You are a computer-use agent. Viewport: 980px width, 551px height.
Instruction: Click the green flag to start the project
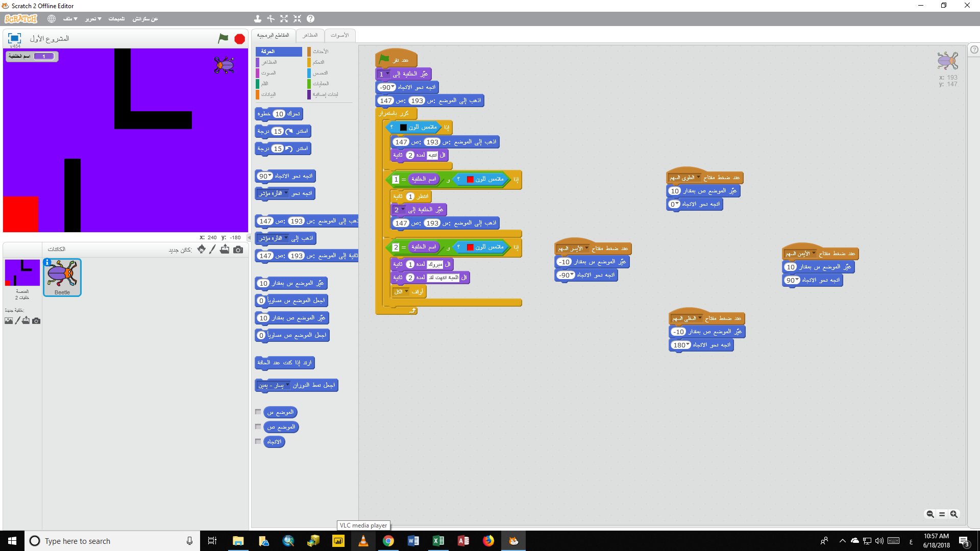click(223, 38)
